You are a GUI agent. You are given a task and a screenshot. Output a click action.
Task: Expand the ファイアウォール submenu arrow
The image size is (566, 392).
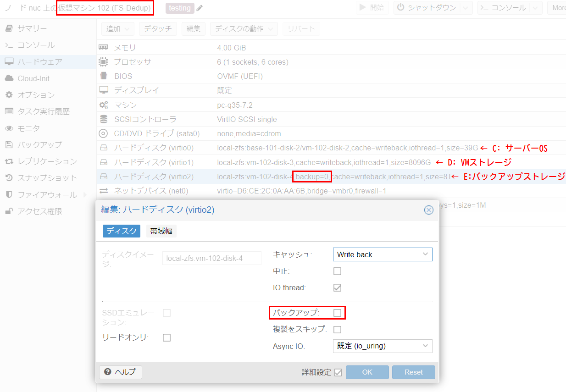85,195
